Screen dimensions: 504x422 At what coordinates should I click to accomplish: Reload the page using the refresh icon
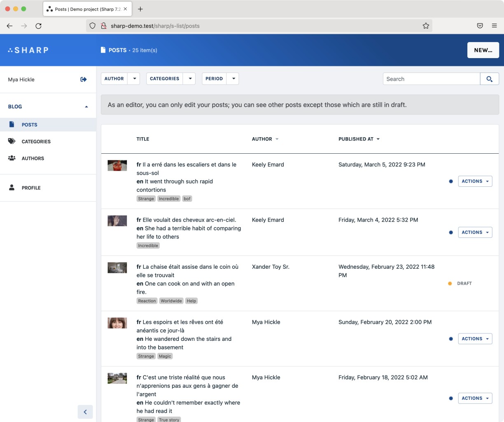coord(38,26)
